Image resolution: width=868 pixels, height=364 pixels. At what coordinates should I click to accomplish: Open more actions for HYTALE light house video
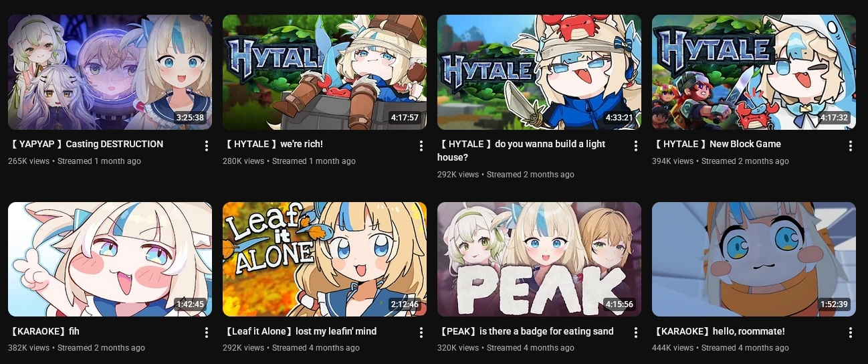tap(636, 146)
